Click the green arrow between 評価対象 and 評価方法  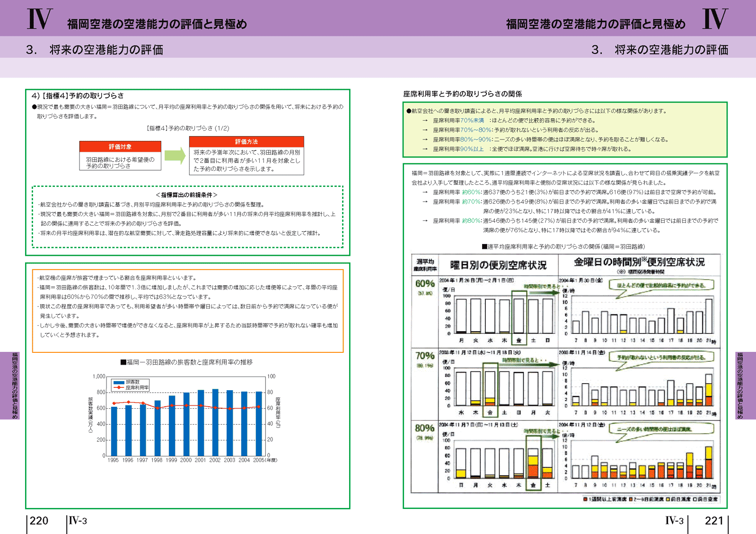coord(175,156)
